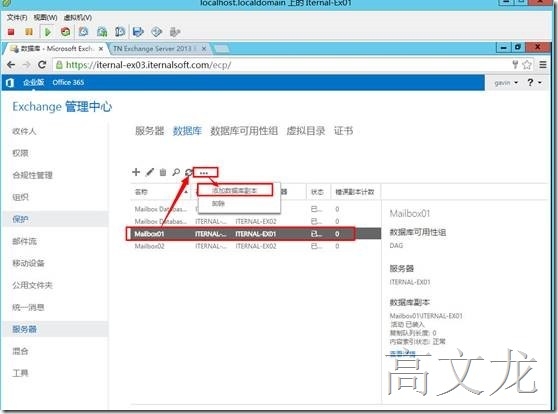Open 移动设备 in the left navigation

click(28, 263)
